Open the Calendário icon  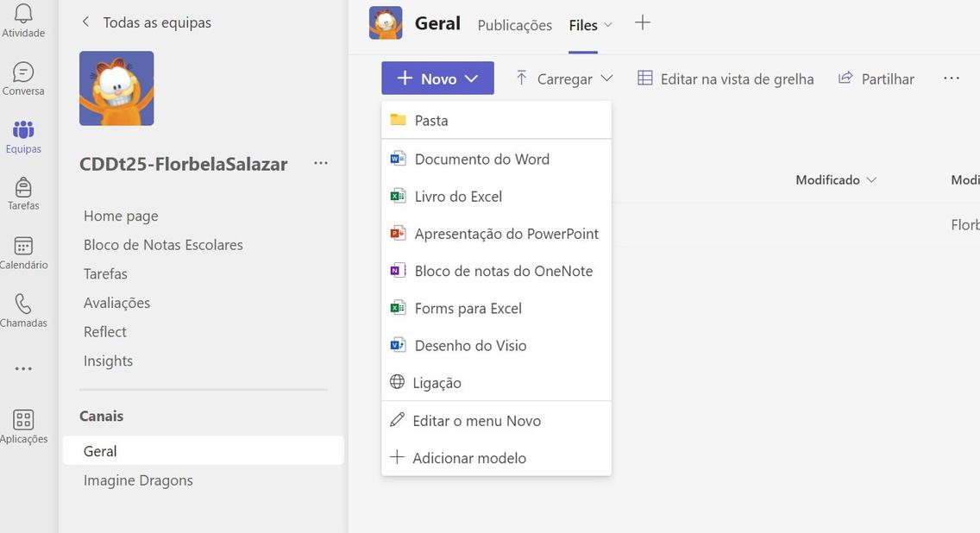(x=23, y=247)
